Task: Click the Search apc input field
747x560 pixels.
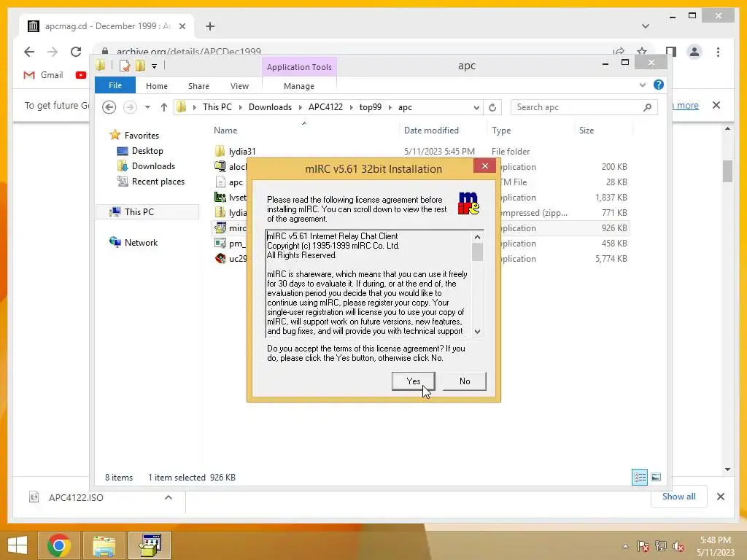Action: tap(576, 108)
